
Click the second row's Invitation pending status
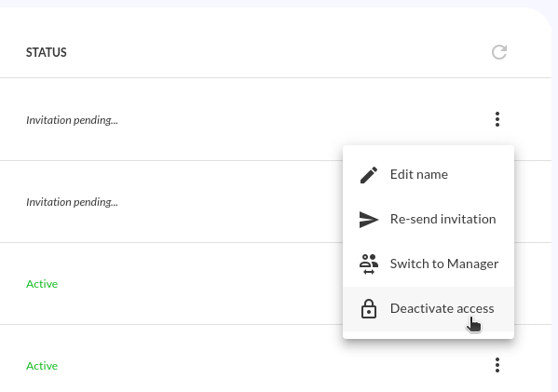pos(72,202)
